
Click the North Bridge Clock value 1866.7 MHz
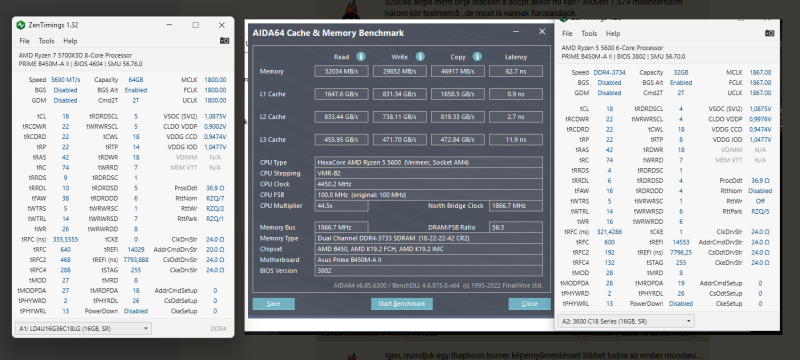[x=516, y=206]
